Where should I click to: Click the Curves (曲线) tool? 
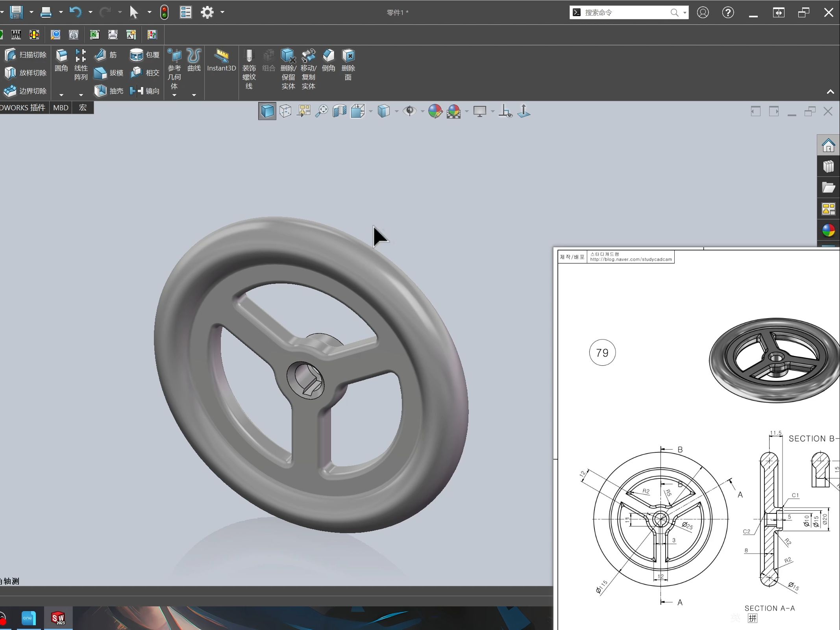coord(194,61)
